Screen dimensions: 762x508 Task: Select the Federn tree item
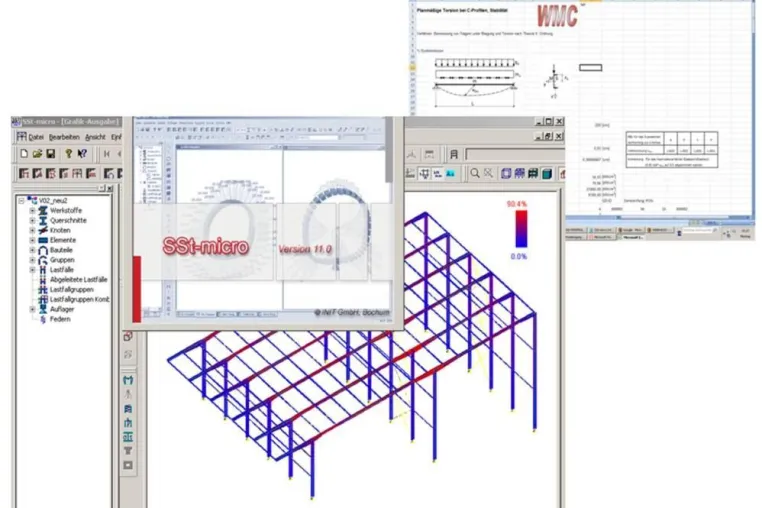60,319
